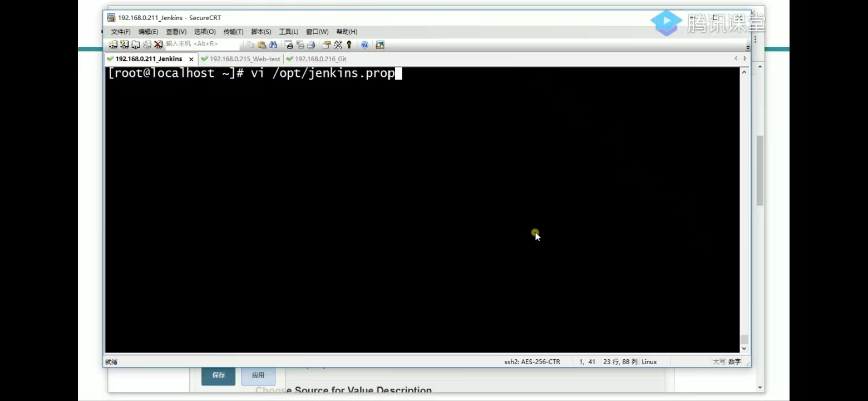Paste clipboard using the toolbar icon
The image size is (868, 401).
[x=262, y=45]
